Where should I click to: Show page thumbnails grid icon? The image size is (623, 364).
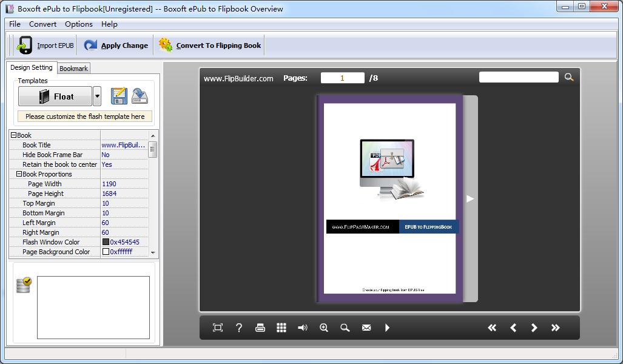281,328
